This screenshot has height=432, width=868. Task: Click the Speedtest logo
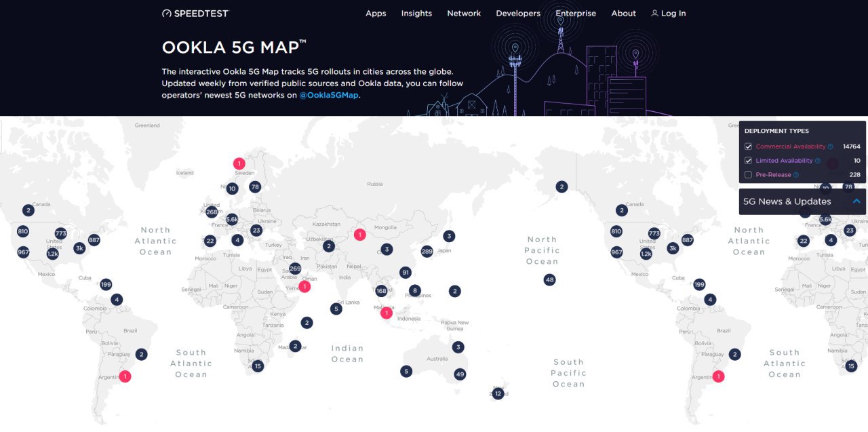point(195,14)
